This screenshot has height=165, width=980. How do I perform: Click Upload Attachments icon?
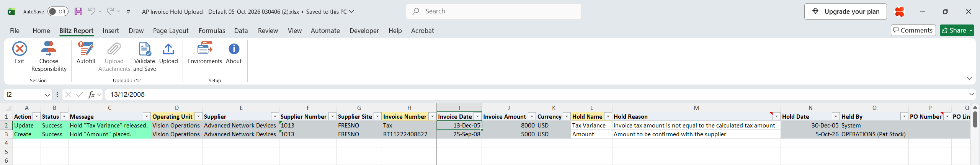click(x=114, y=49)
